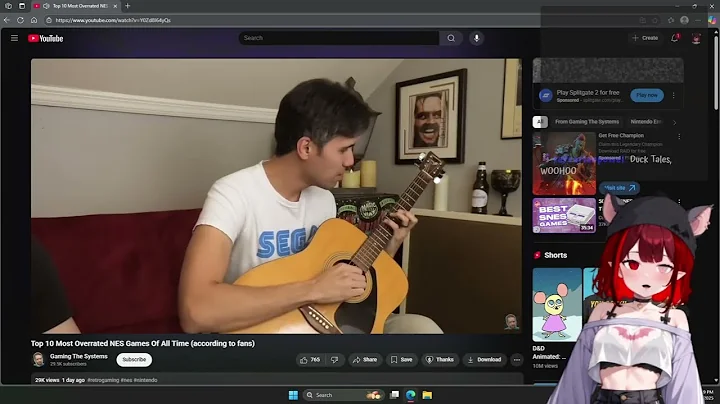720x404 pixels.
Task: Click the channel watermark in video corner
Action: 511,322
